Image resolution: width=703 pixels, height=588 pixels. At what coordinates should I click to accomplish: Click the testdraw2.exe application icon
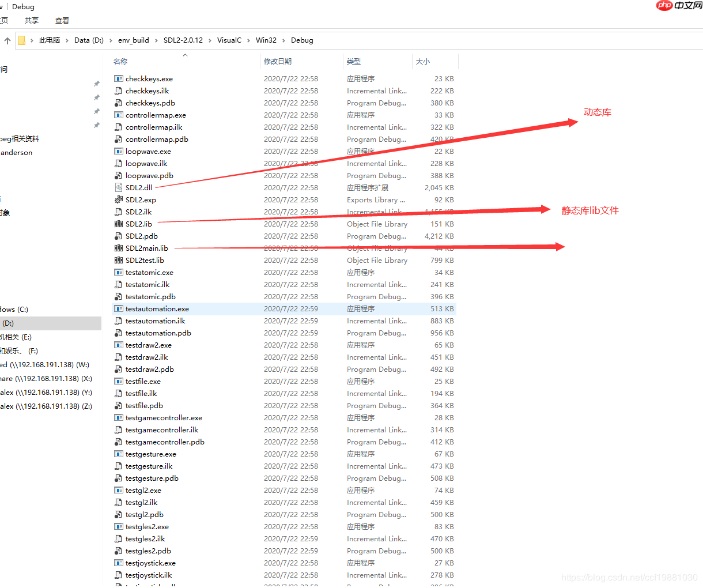(x=118, y=345)
